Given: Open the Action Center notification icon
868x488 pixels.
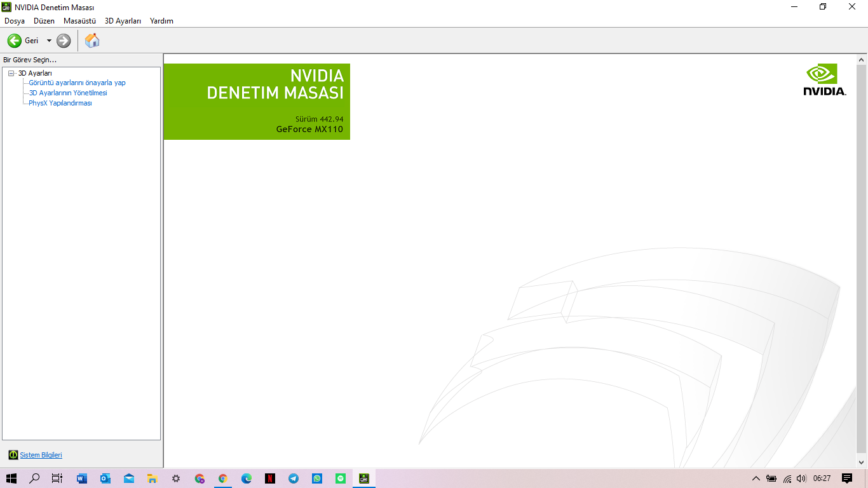Looking at the screenshot, I should 847,478.
